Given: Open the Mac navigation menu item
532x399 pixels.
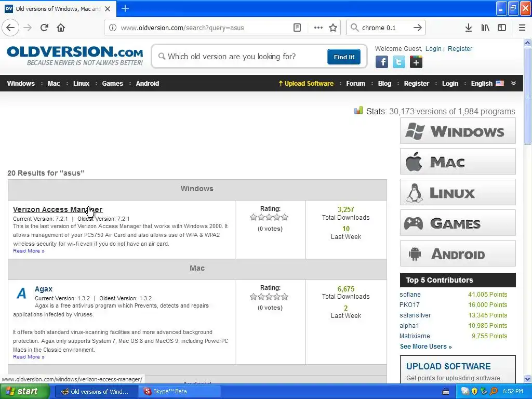Looking at the screenshot, I should 54,84.
